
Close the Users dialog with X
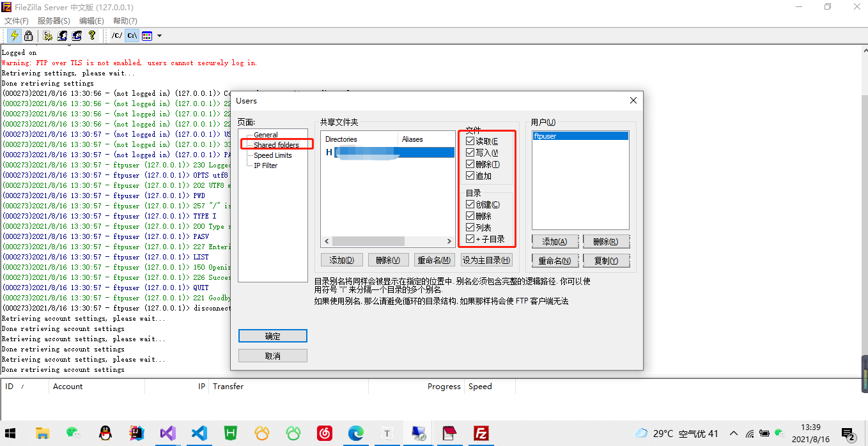633,100
